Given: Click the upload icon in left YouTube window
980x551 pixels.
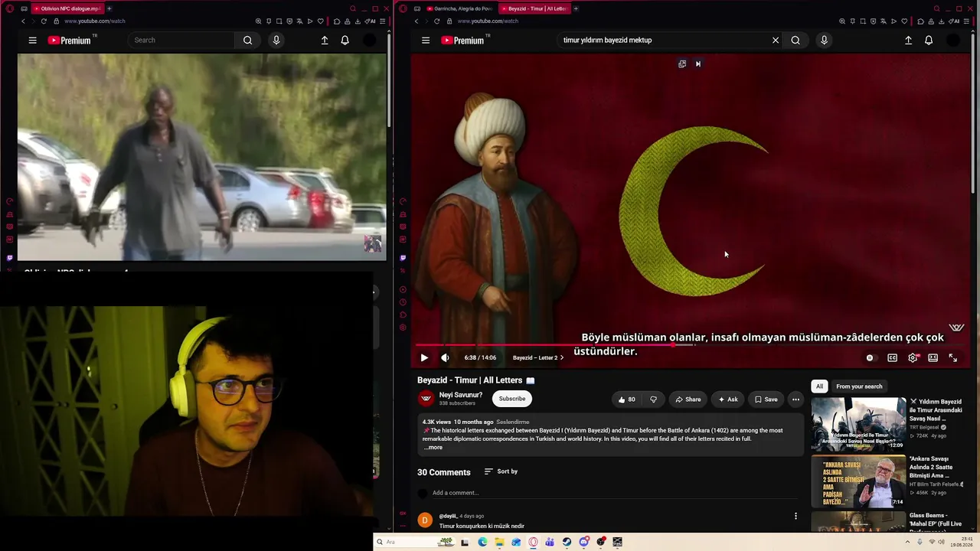Looking at the screenshot, I should (x=325, y=41).
